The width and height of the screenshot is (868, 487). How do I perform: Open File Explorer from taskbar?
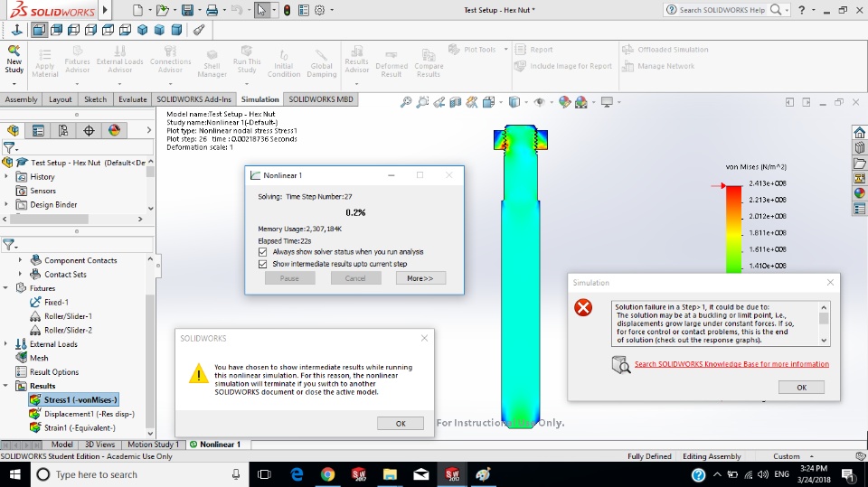click(390, 474)
